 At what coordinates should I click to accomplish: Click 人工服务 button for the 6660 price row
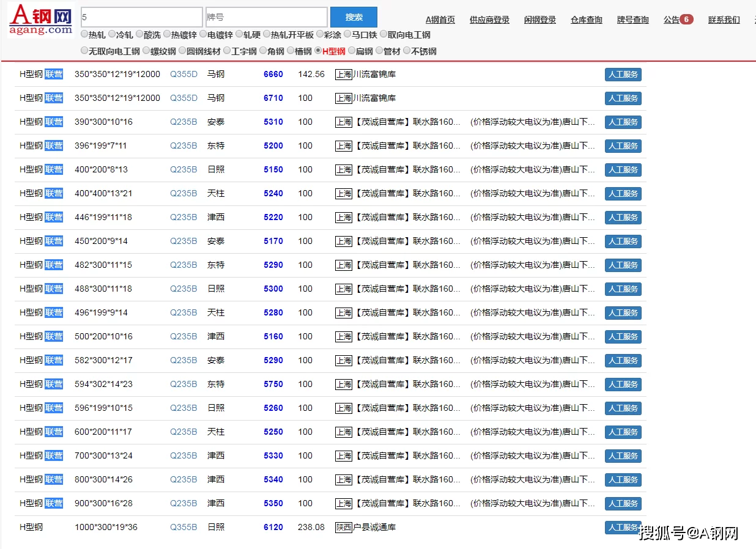click(623, 75)
